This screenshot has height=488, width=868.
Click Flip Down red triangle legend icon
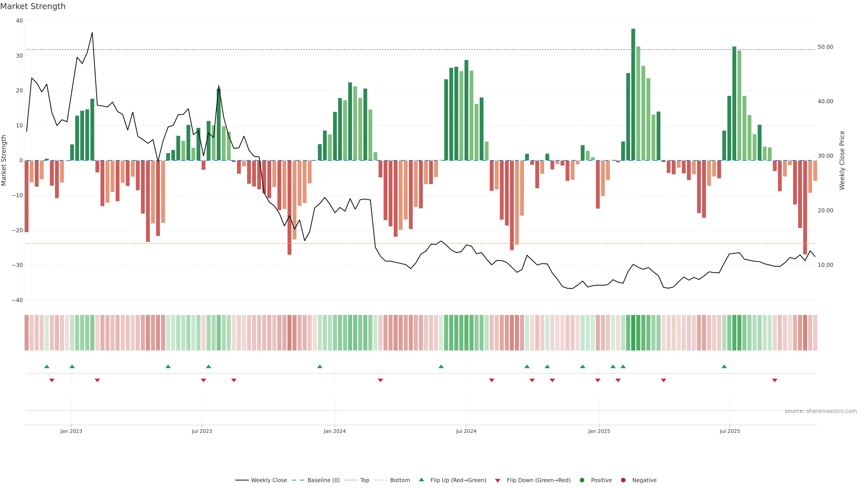coord(498,481)
